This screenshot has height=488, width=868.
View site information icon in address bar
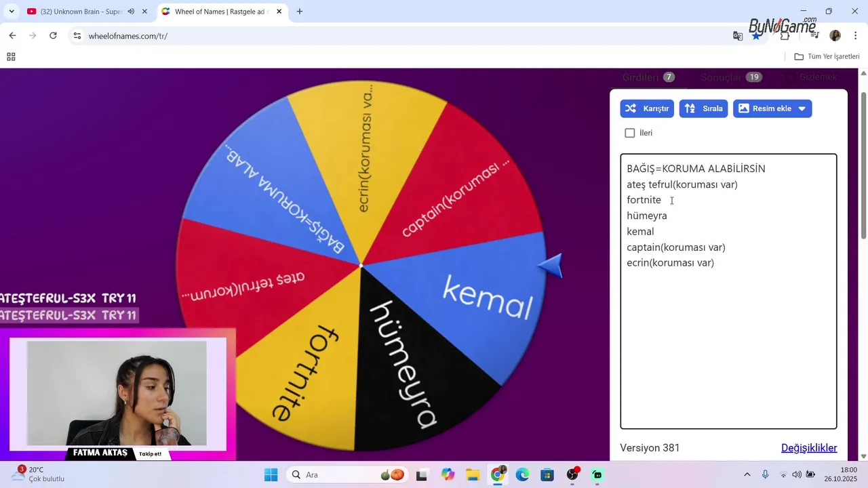click(77, 36)
